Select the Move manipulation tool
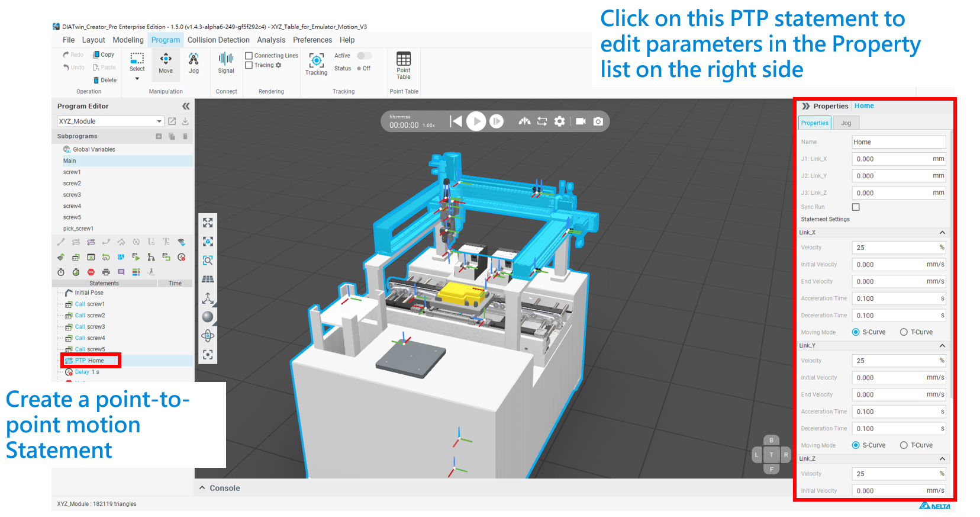Screen dimensions: 980x517 tap(166, 63)
